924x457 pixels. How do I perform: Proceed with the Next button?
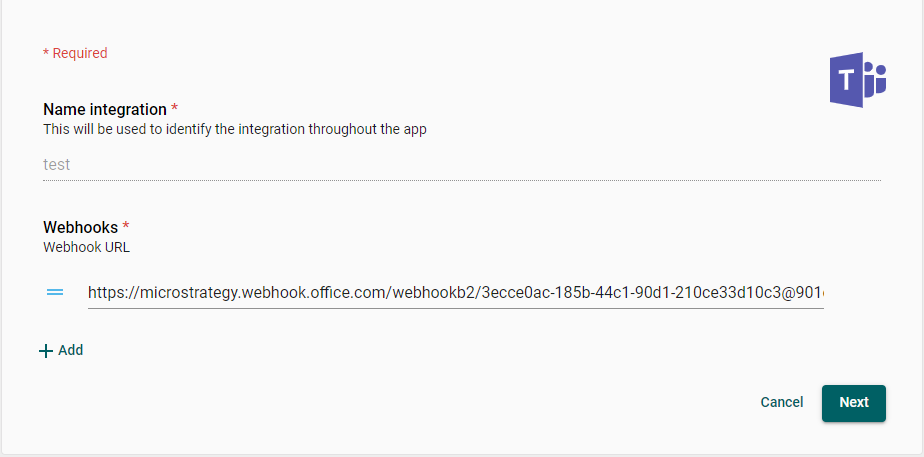click(x=853, y=402)
